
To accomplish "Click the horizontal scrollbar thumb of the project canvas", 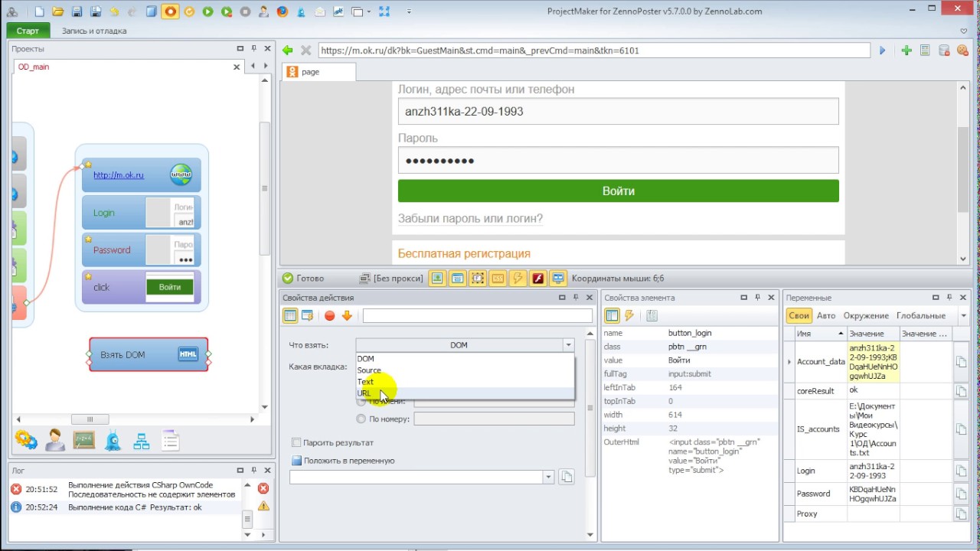I will point(90,419).
